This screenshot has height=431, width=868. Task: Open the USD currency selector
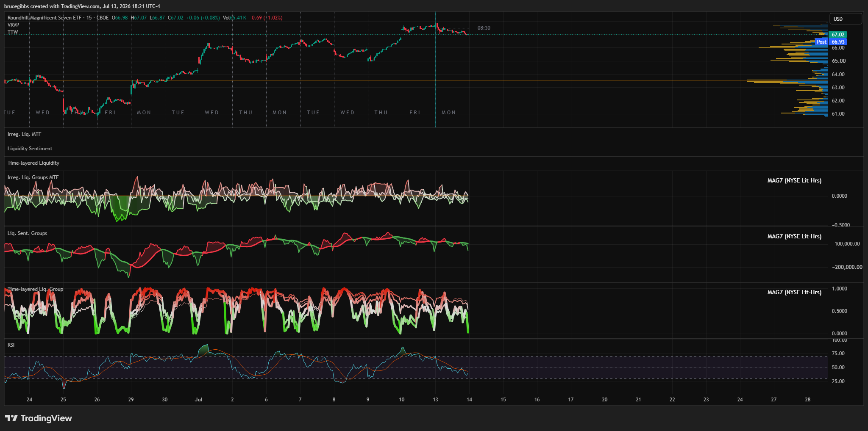click(846, 19)
